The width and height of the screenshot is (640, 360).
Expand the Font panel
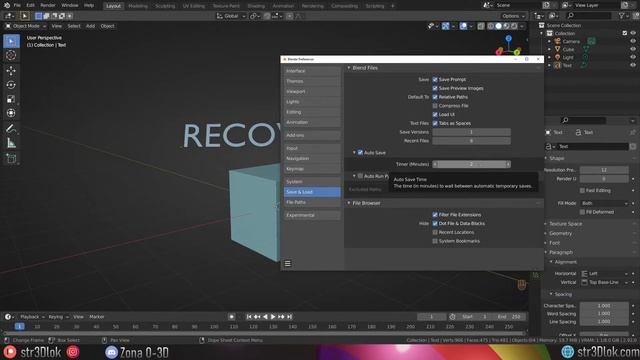554,243
